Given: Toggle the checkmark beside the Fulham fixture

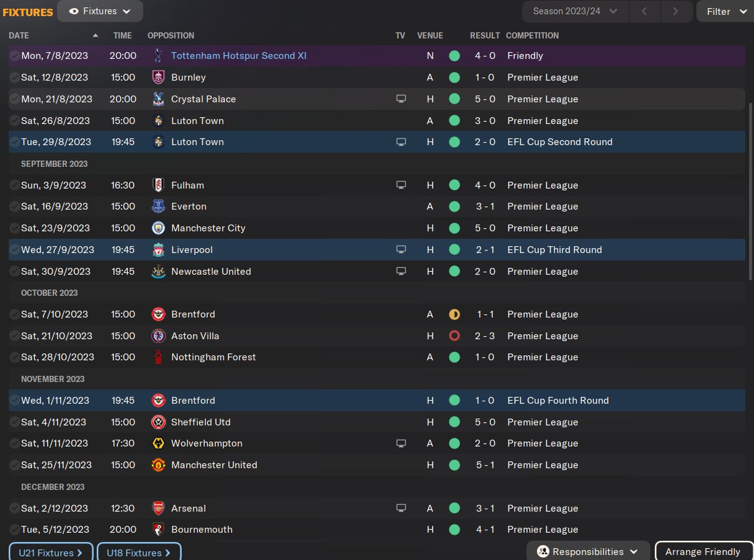Looking at the screenshot, I should pyautogui.click(x=14, y=185).
